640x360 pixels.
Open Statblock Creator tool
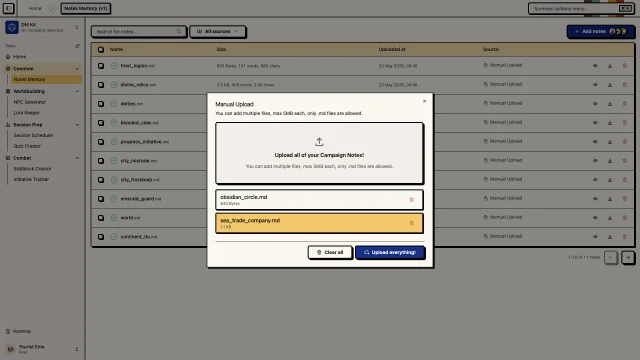click(x=32, y=169)
